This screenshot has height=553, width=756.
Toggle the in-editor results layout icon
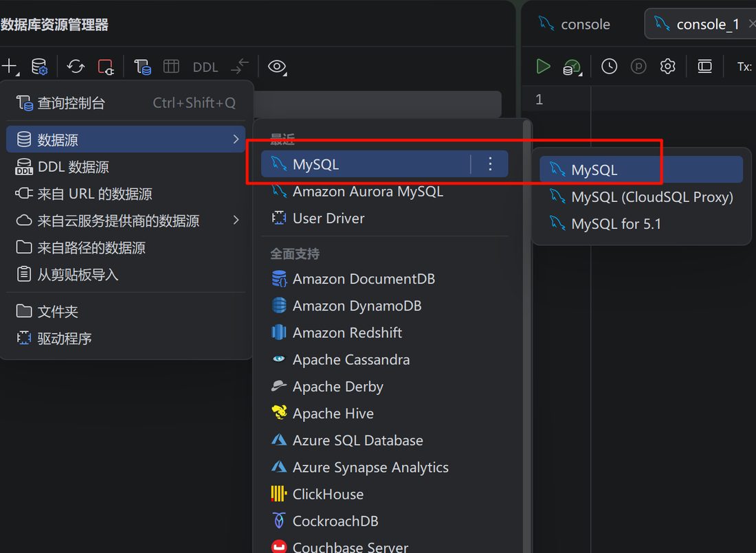click(x=704, y=66)
